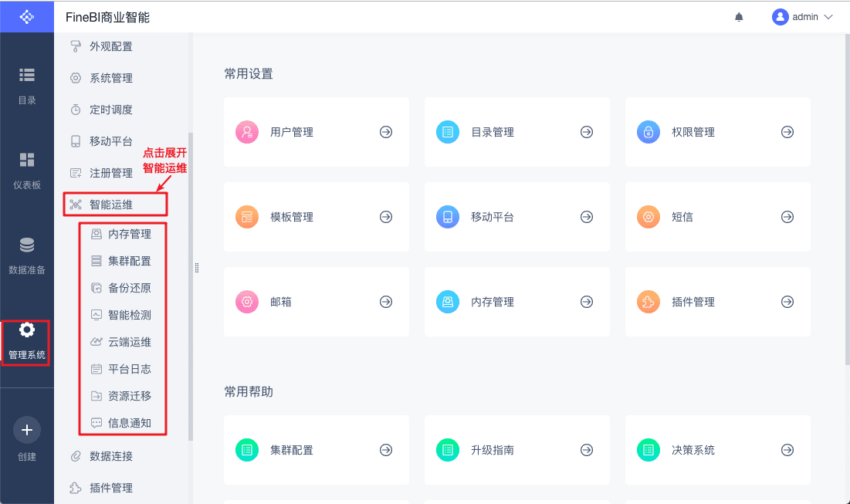Open the 权限管理 settings card
This screenshot has width=850, height=504.
(717, 132)
